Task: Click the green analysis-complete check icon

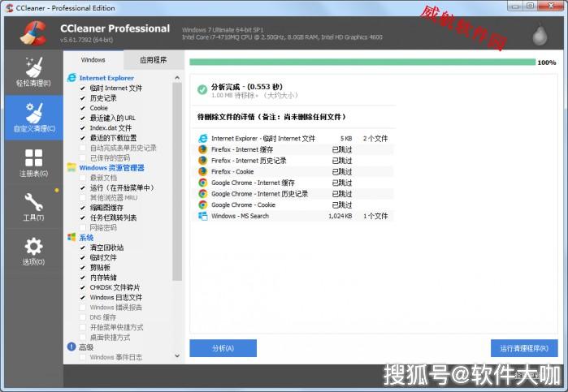Action: [x=202, y=89]
